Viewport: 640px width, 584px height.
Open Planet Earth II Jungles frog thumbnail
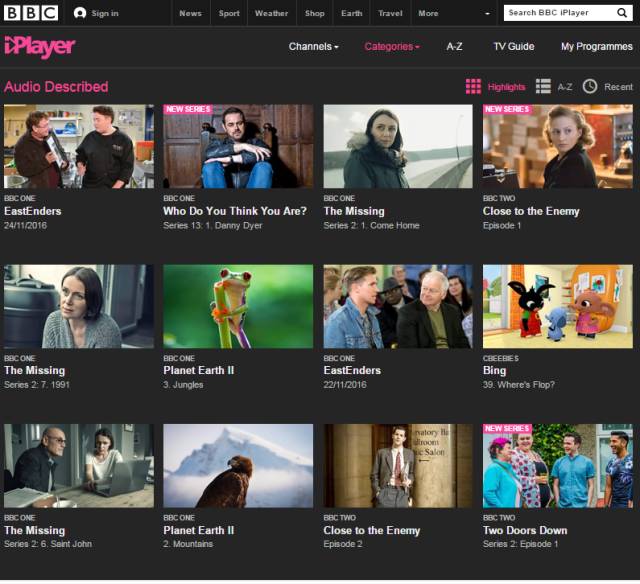238,306
